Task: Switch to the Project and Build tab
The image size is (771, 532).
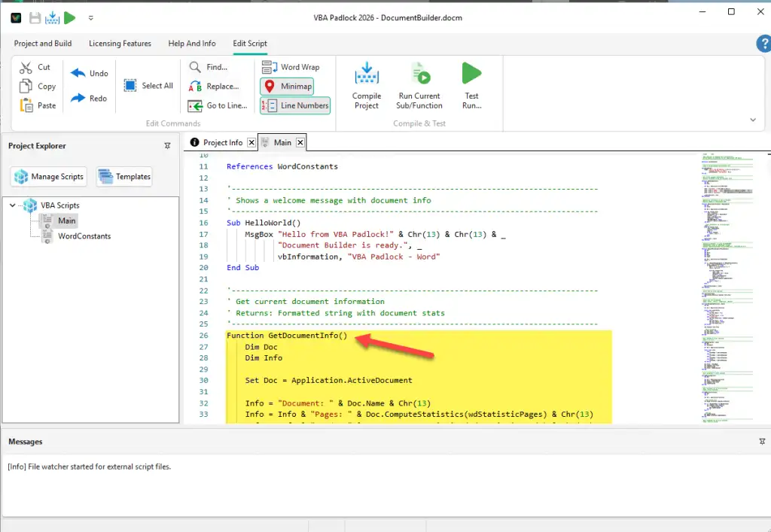Action: (x=42, y=44)
